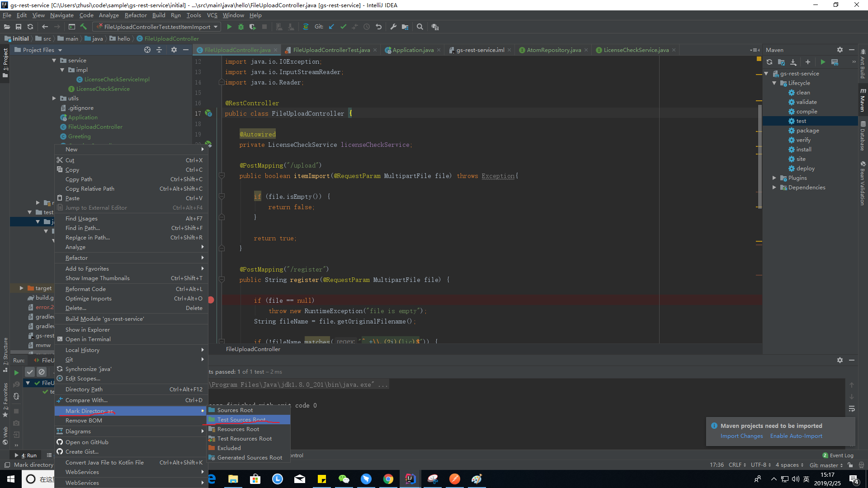
Task: Click the editor vertical scrollbar
Action: pos(760,156)
